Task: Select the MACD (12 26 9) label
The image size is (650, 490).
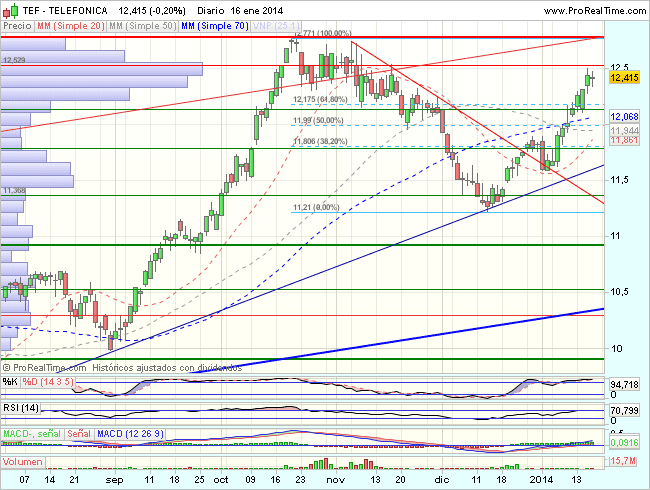Action: pos(130,434)
